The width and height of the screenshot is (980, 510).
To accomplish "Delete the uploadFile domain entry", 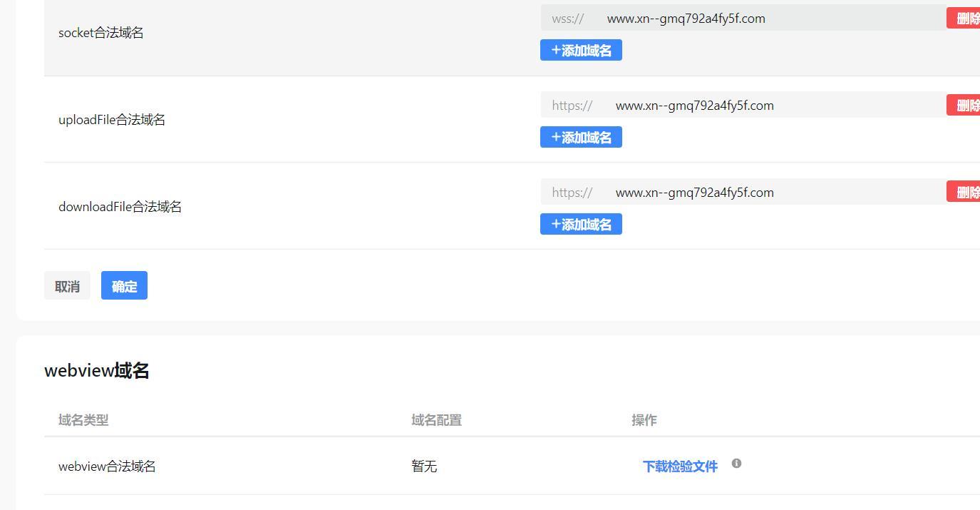I will (x=964, y=106).
